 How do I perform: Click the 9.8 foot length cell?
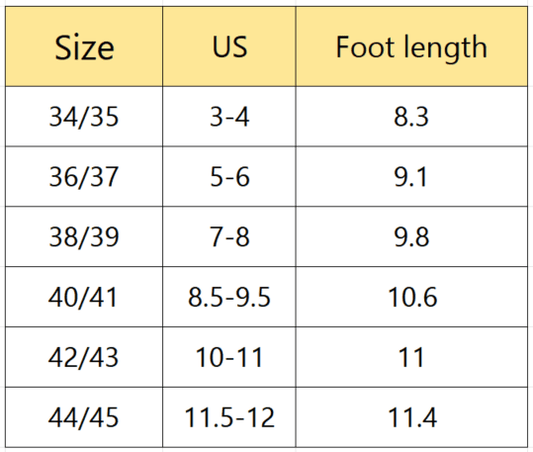pos(411,237)
